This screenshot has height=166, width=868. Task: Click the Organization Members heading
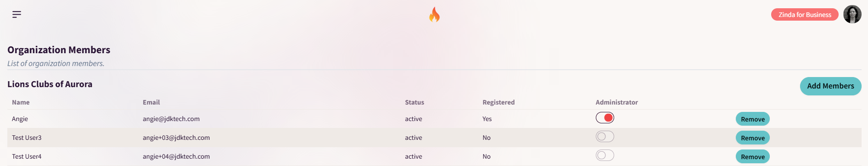(x=59, y=50)
